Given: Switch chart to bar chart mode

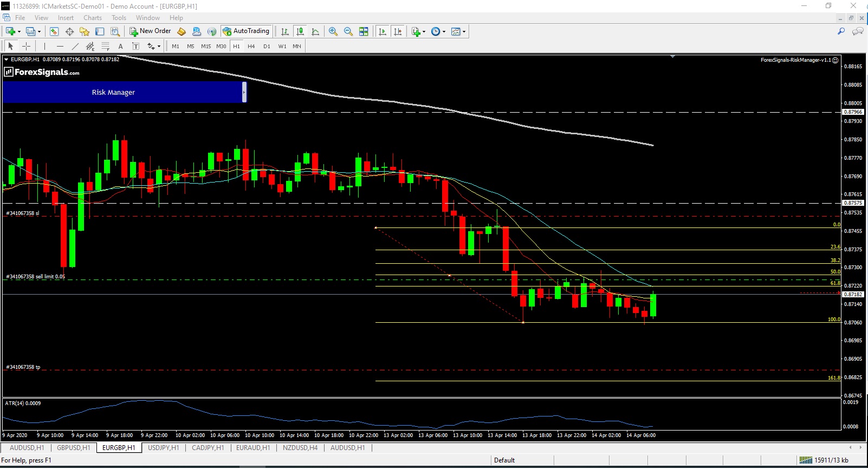Looking at the screenshot, I should point(284,31).
